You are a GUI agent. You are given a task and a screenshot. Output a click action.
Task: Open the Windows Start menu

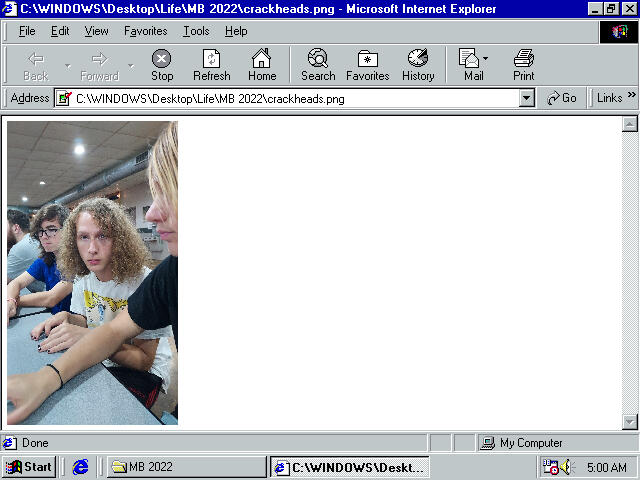(28, 467)
